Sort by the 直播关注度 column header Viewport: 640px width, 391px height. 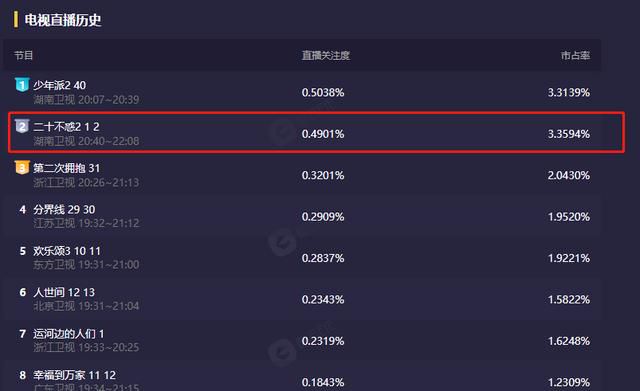point(326,56)
